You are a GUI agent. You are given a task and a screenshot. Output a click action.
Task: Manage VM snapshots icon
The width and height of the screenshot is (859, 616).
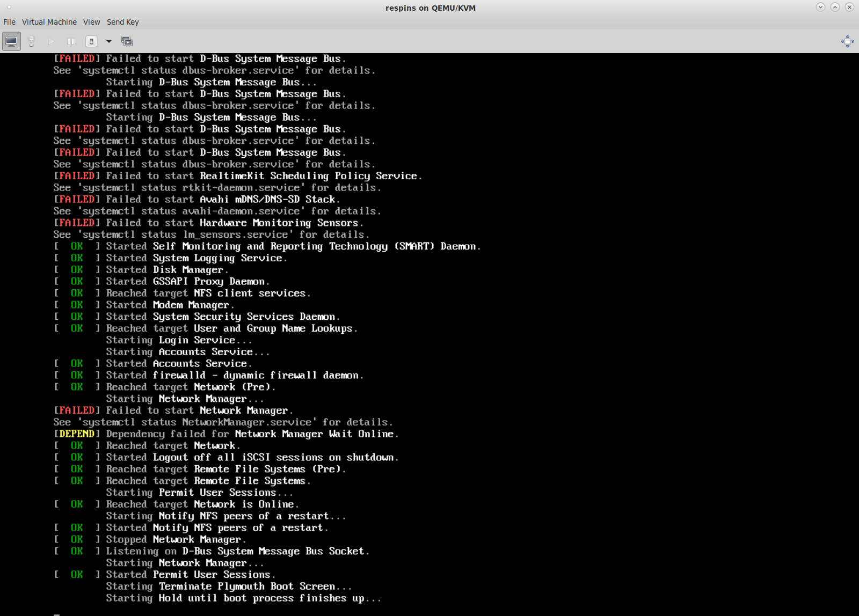click(x=127, y=41)
